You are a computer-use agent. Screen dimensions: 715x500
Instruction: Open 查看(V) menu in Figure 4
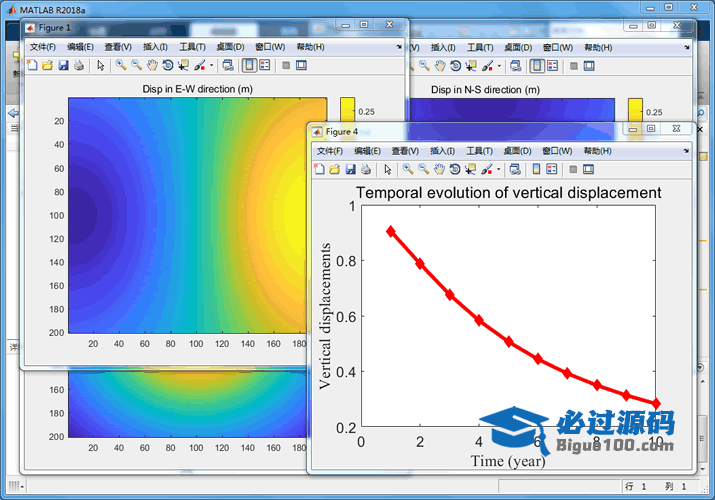[405, 151]
